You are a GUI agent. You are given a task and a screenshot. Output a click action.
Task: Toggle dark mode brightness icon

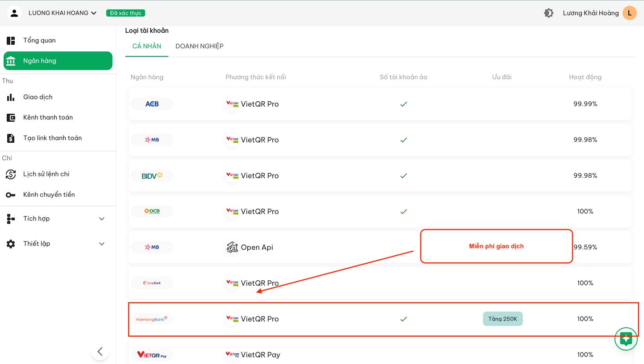(x=548, y=13)
